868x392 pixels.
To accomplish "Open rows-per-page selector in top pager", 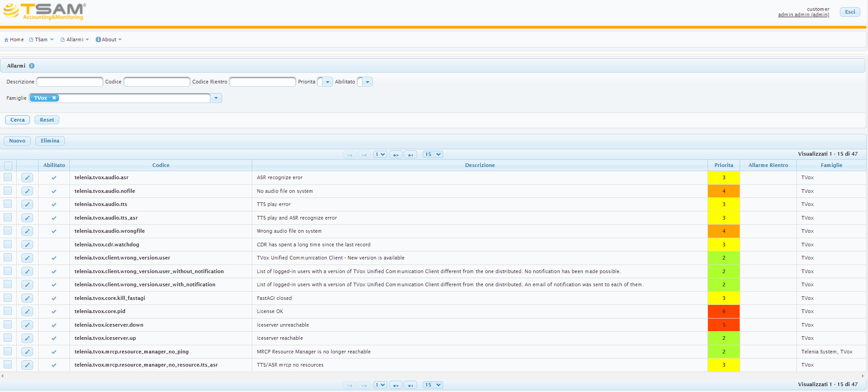I will click(433, 154).
